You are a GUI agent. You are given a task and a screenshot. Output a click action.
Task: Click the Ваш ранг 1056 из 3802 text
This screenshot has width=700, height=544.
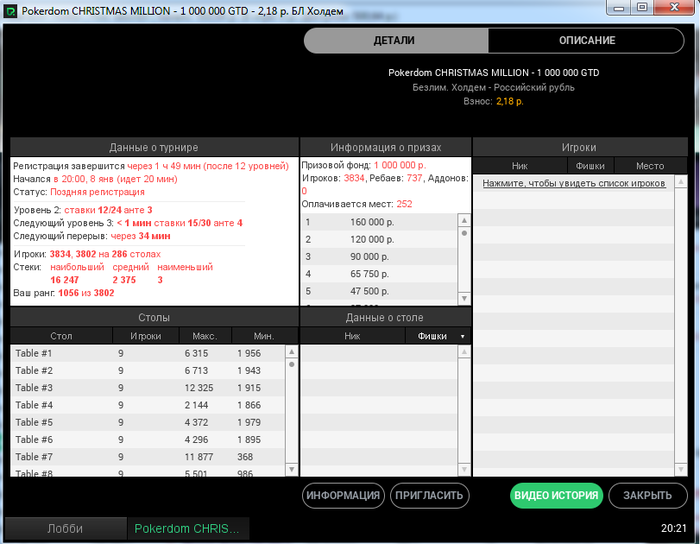[x=64, y=293]
